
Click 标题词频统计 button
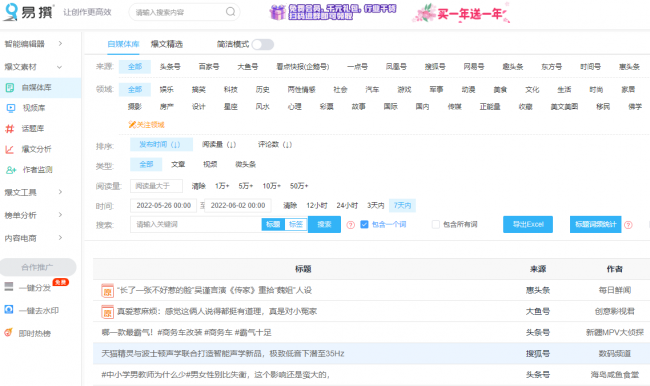point(595,224)
